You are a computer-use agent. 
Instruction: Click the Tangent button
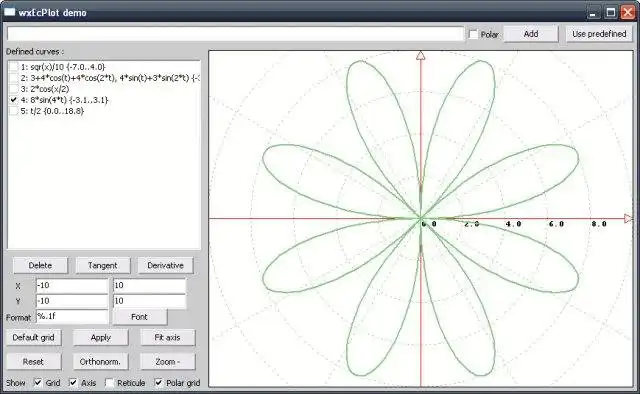coord(102,265)
